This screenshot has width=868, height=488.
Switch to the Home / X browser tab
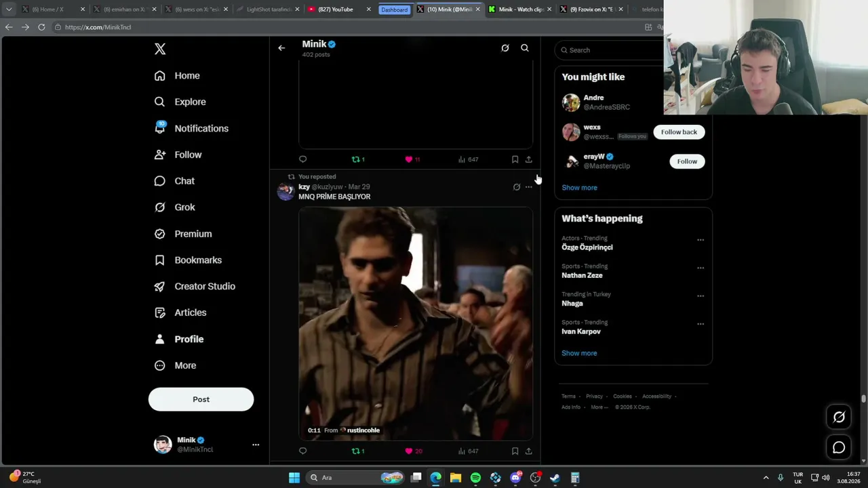(x=54, y=9)
